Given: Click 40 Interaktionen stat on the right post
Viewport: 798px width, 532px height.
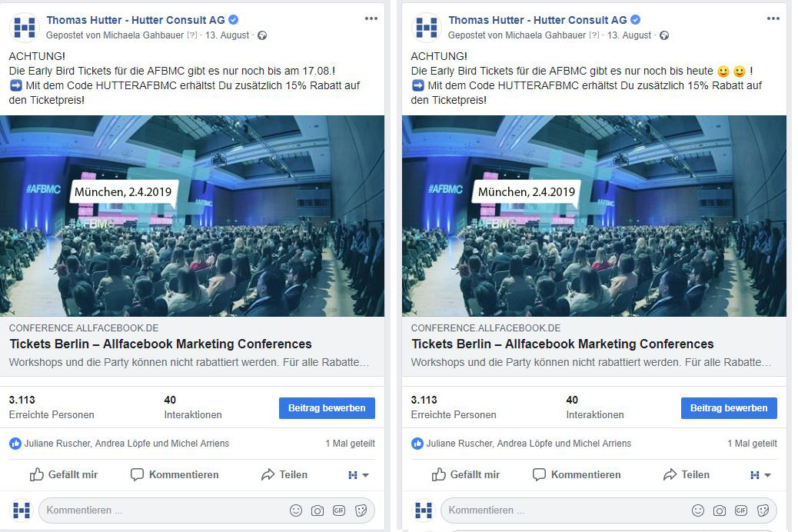Looking at the screenshot, I should point(595,407).
